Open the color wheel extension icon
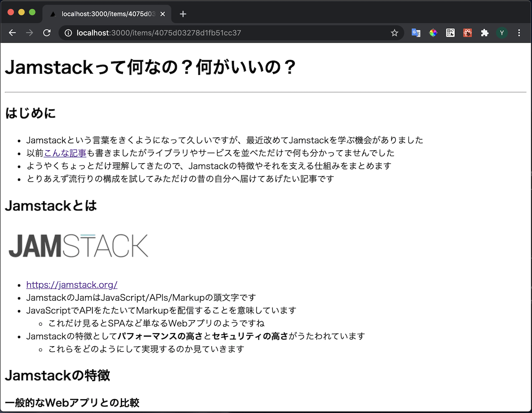 point(433,33)
